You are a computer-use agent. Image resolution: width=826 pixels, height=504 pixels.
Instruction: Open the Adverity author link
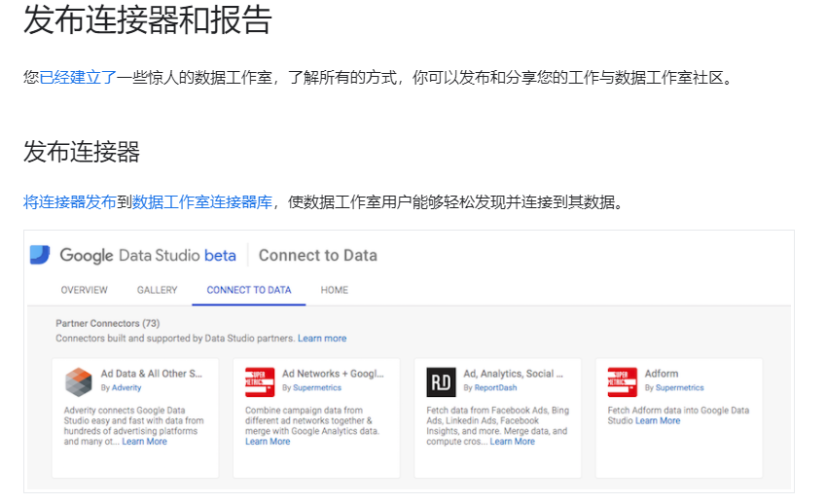click(x=126, y=388)
